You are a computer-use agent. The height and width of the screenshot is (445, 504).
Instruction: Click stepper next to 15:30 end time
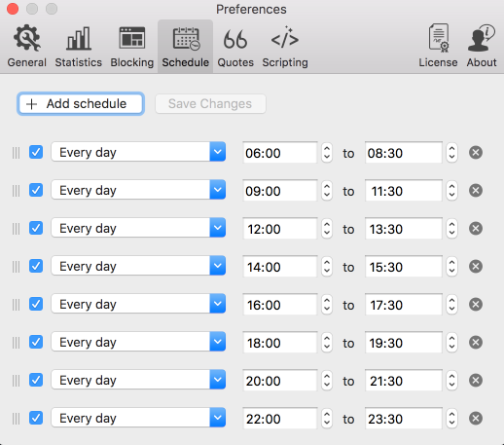tap(451, 267)
